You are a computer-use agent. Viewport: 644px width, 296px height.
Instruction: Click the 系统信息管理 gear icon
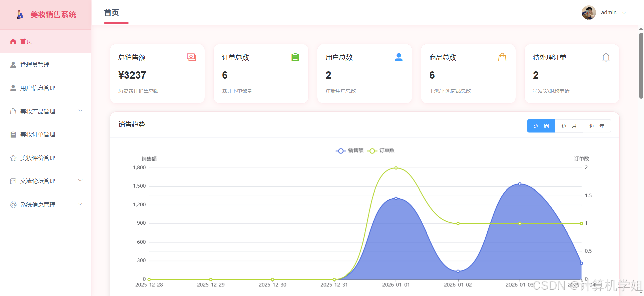(x=13, y=205)
